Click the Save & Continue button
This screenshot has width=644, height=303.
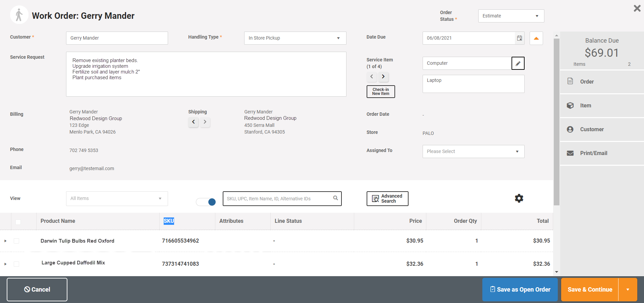coord(590,290)
